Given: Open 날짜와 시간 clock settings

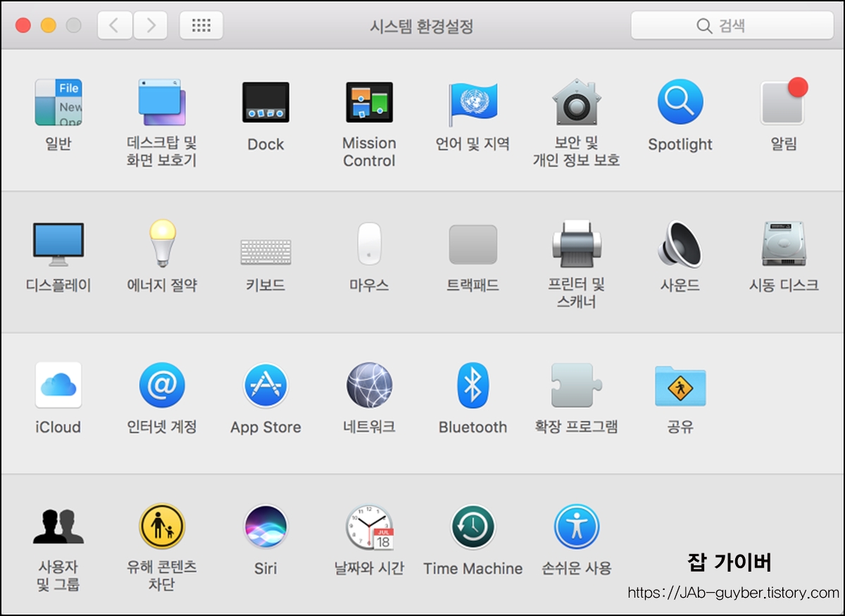Looking at the screenshot, I should tap(369, 527).
